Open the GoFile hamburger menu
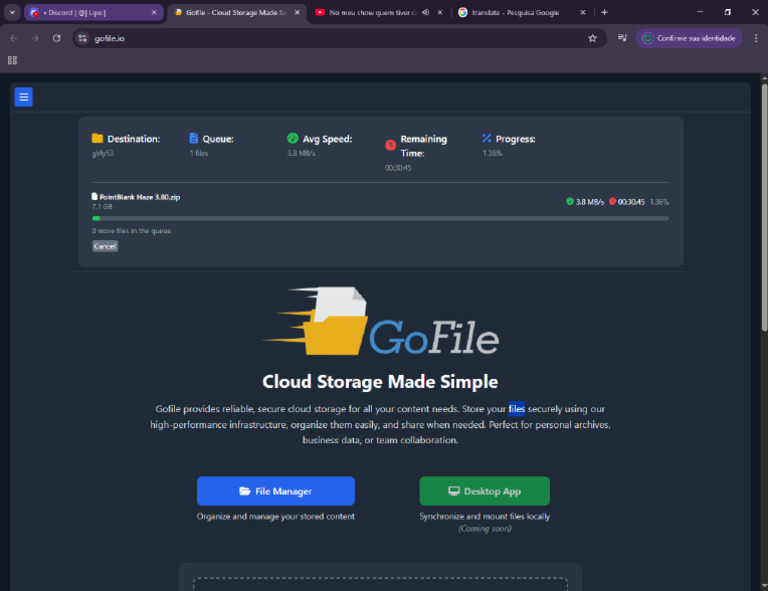Screen dimensions: 768x591 point(24,97)
